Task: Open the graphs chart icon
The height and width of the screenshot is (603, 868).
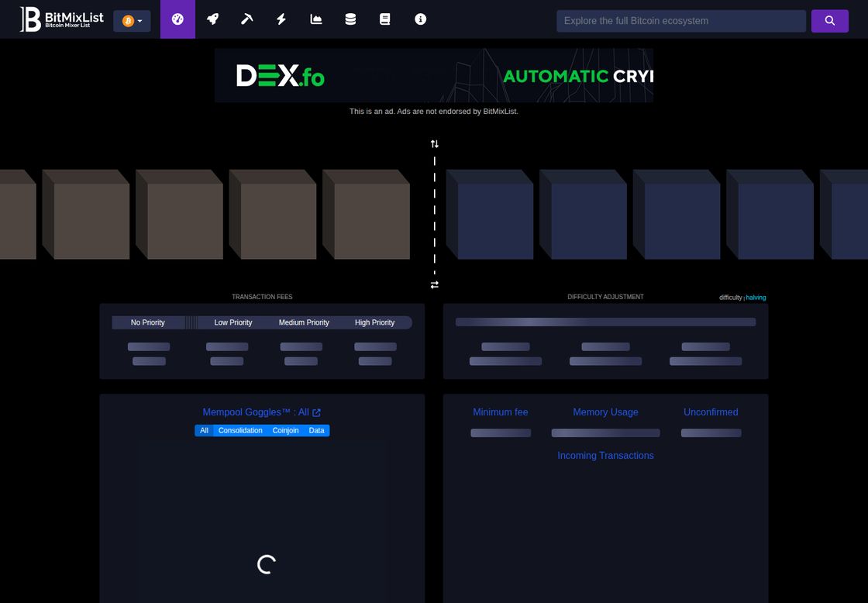Action: point(316,19)
